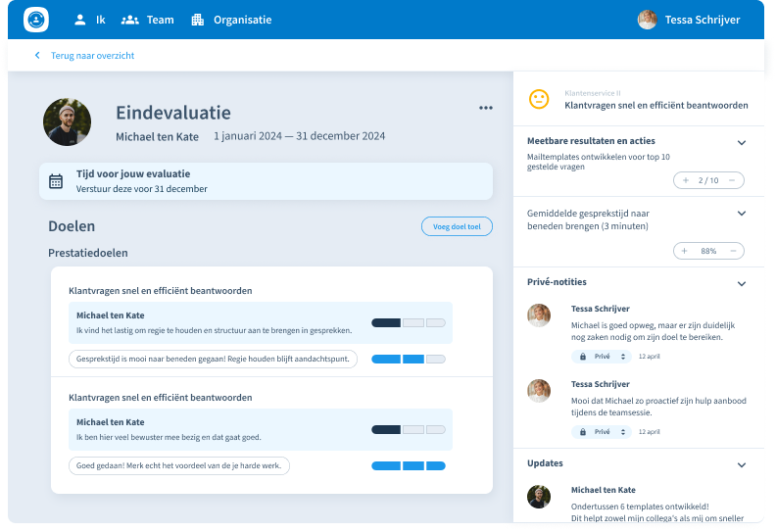Viewport: 776px width, 532px height.
Task: Click full blue rating bar in second goal
Action: tap(409, 465)
